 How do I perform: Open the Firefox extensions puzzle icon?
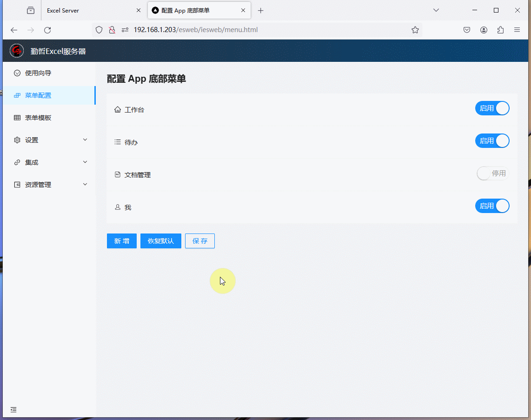pyautogui.click(x=500, y=30)
